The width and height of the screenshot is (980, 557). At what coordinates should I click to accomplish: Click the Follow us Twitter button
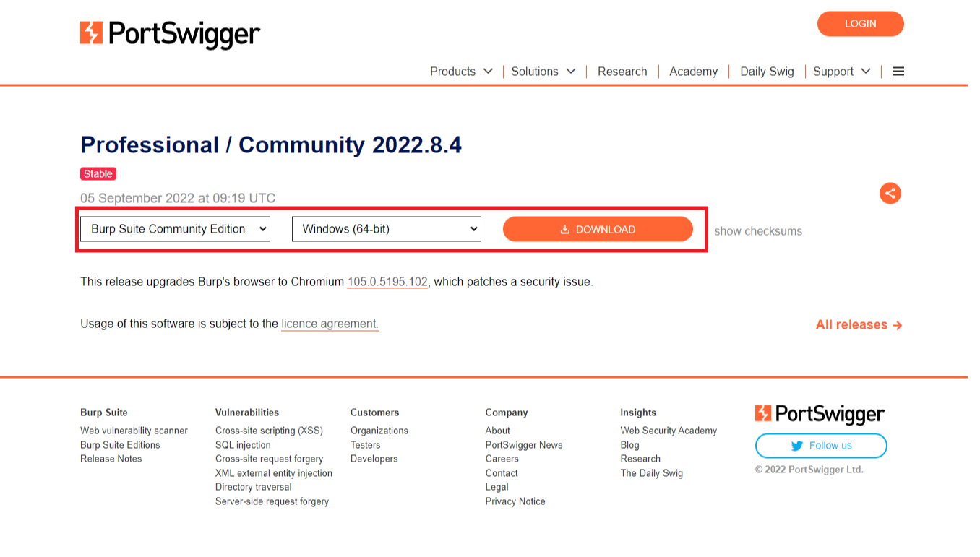[821, 446]
